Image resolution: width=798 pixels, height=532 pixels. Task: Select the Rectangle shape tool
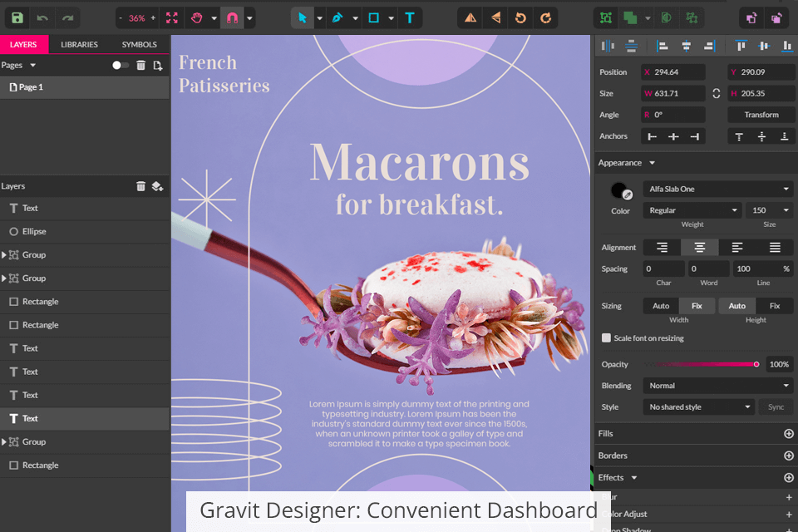tap(373, 18)
